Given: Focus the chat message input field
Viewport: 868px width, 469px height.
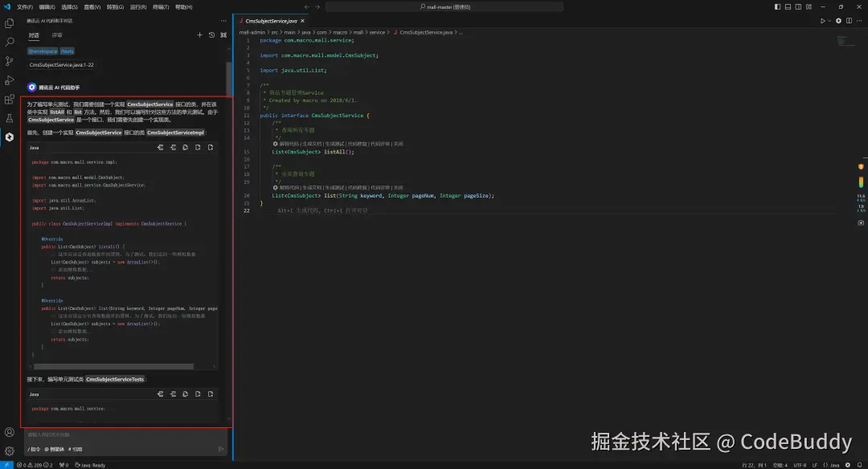Looking at the screenshot, I should click(x=126, y=434).
